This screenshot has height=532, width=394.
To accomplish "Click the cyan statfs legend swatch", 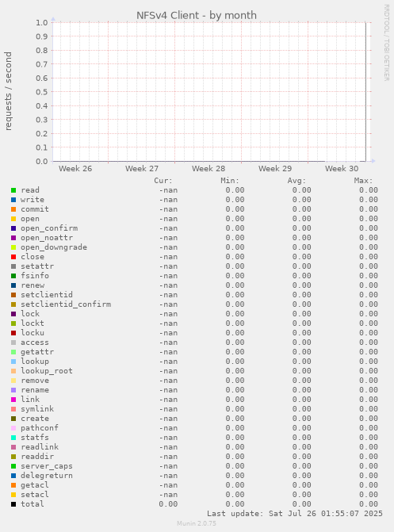I will [13, 438].
